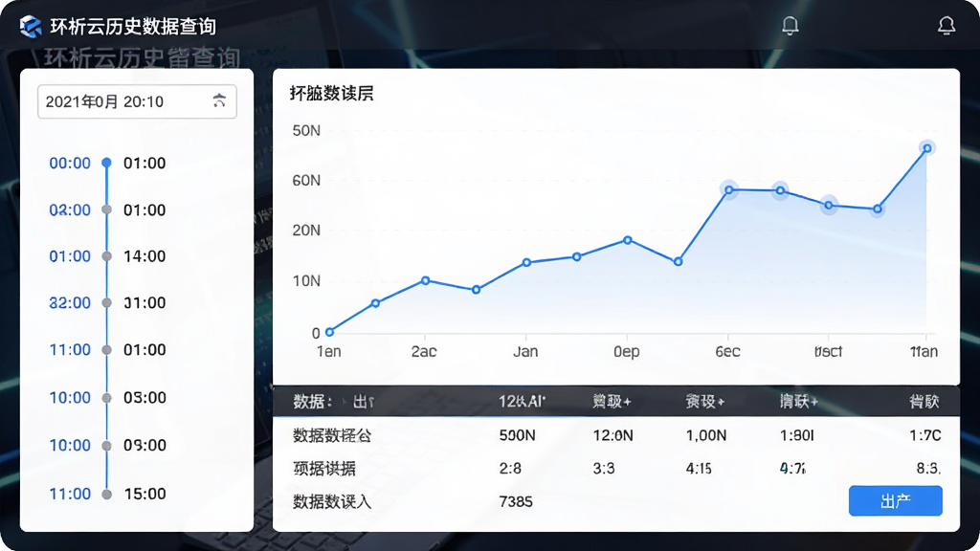Viewport: 980px width, 551px height.
Task: Select the timeline dot for 00:00 01:00
Action: tap(107, 163)
